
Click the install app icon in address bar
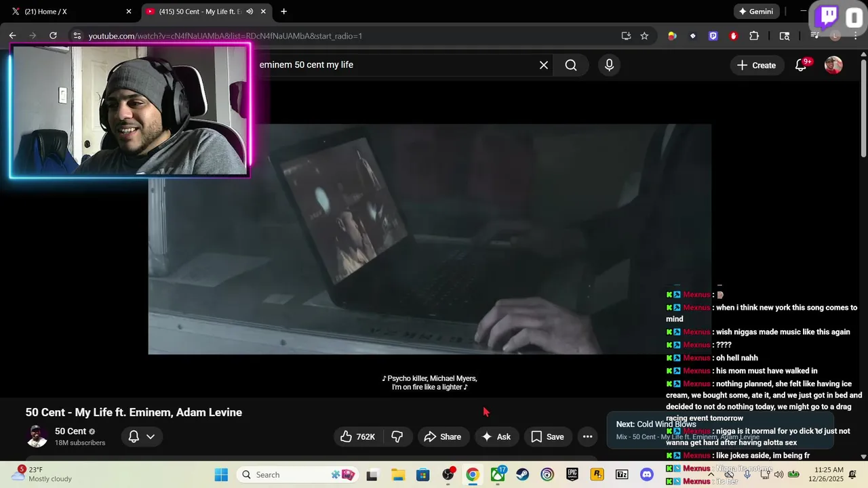click(x=626, y=36)
